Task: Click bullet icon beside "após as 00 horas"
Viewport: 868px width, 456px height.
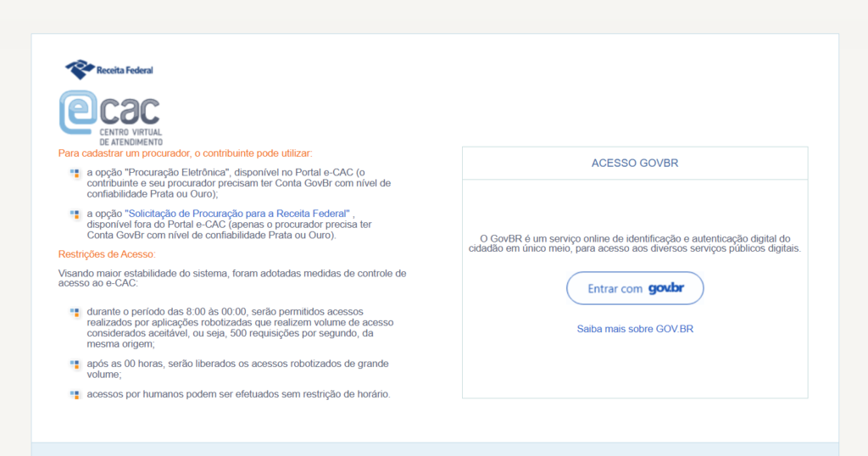Action: coord(75,364)
